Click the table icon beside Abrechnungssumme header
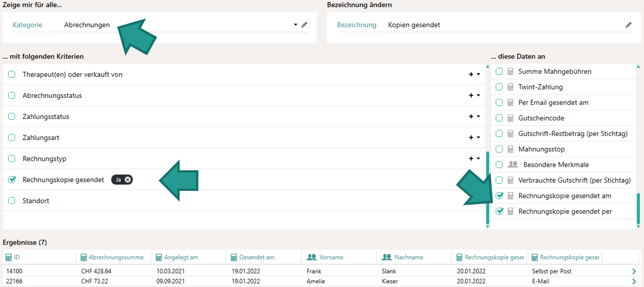This screenshot has width=644, height=287. 83,257
